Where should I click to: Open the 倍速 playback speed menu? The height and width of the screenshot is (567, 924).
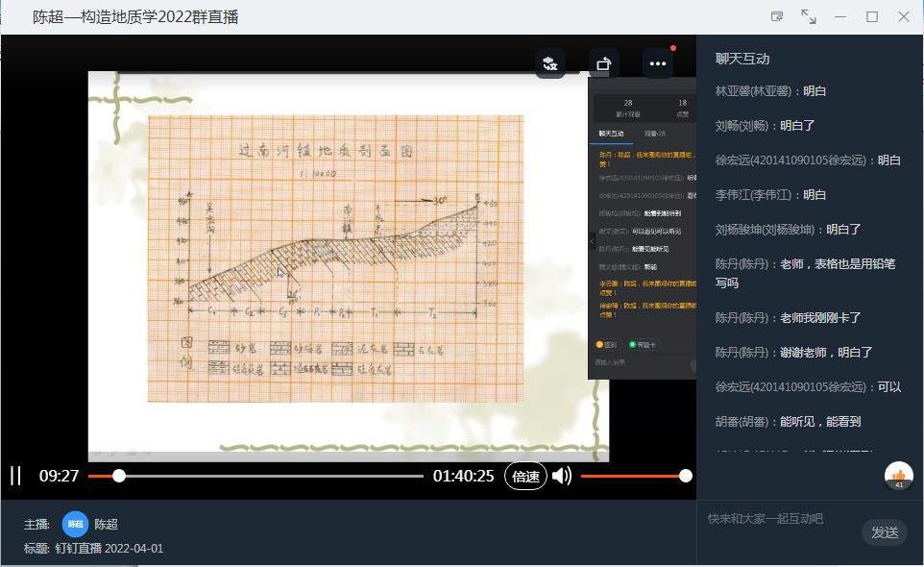[525, 476]
